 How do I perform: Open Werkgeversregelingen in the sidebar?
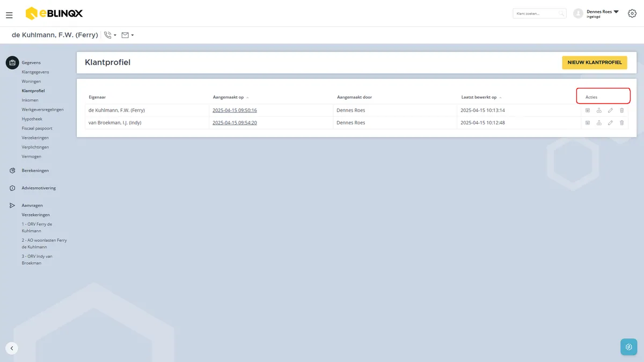[x=43, y=109]
